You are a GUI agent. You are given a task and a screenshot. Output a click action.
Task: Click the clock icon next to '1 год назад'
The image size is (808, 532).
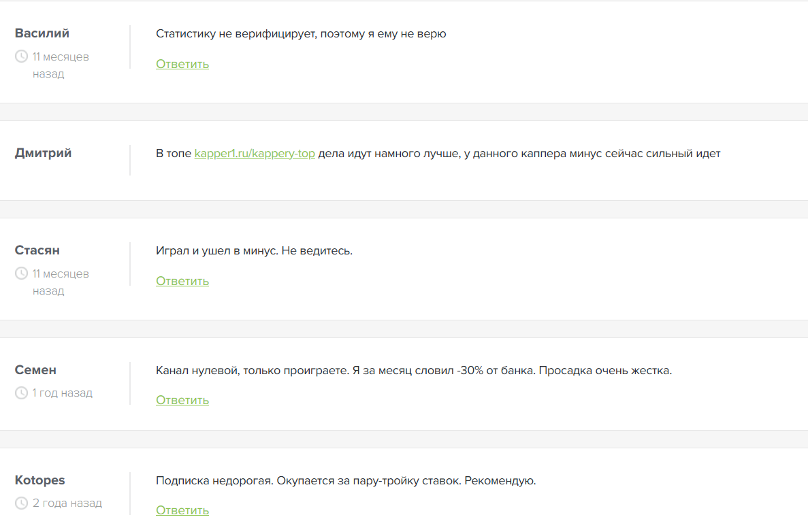[x=21, y=393]
